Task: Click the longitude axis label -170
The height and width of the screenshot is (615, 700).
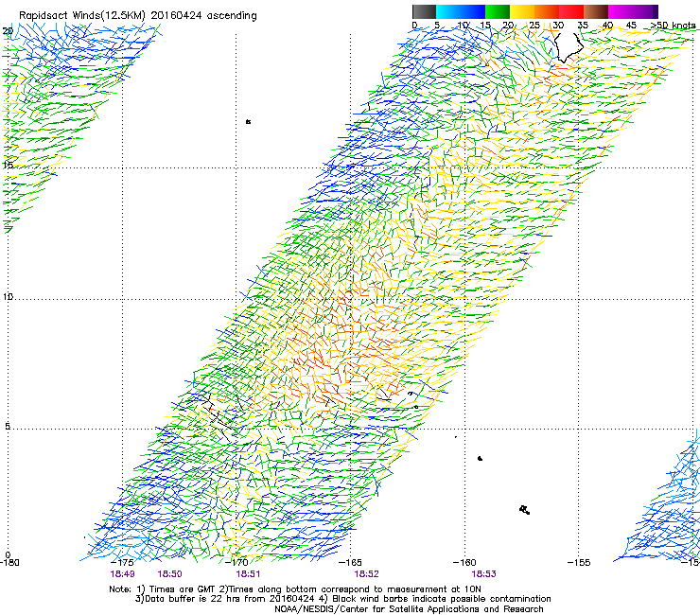Action: tap(236, 563)
